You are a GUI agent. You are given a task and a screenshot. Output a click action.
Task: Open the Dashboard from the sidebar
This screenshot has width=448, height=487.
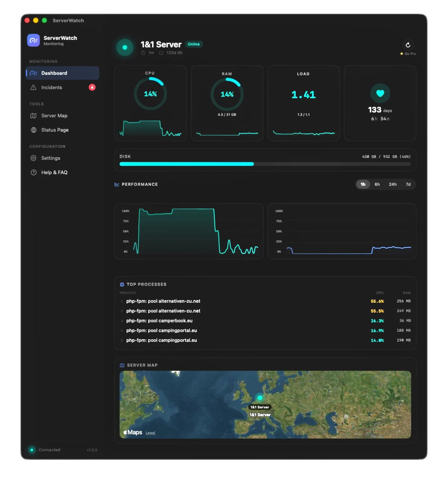point(54,73)
